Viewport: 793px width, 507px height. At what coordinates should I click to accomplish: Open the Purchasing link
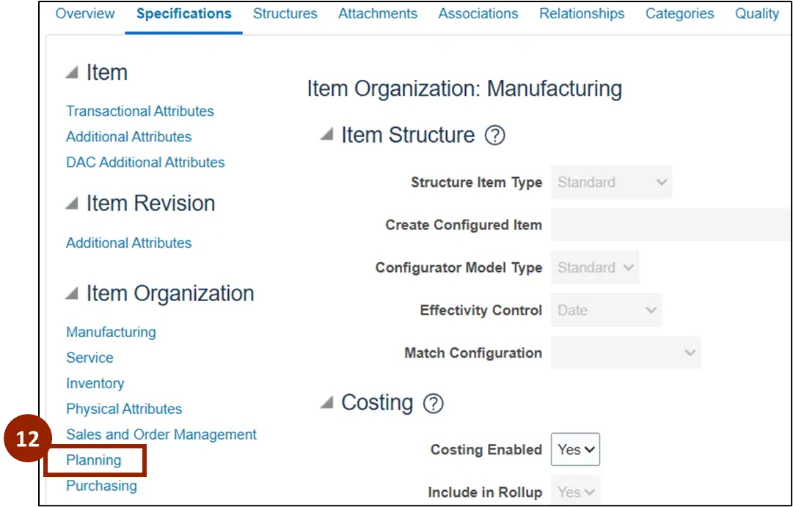(101, 486)
